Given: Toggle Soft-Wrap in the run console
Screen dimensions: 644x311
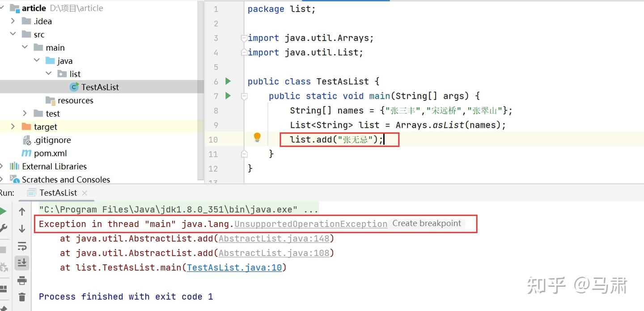Looking at the screenshot, I should [x=22, y=246].
